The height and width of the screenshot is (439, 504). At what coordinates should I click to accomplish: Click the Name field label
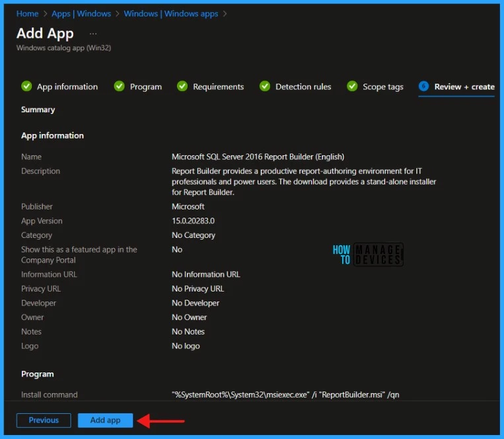(31, 157)
